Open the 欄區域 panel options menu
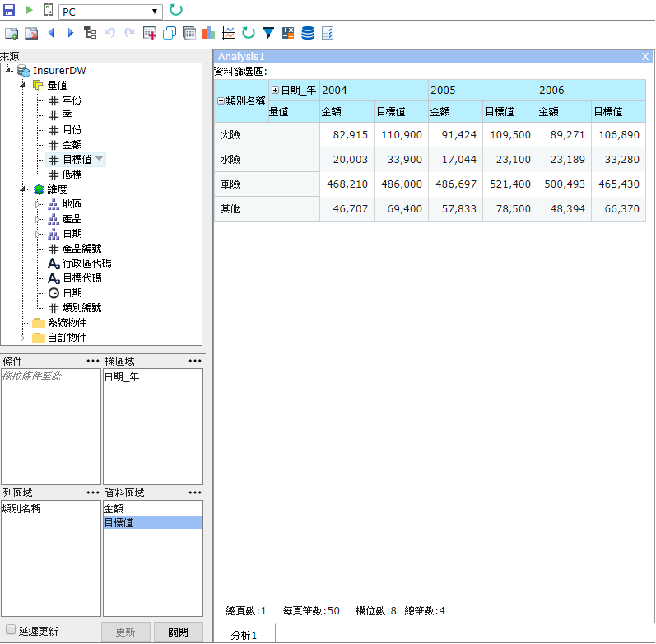Viewport: 656px width, 644px height. click(x=195, y=361)
